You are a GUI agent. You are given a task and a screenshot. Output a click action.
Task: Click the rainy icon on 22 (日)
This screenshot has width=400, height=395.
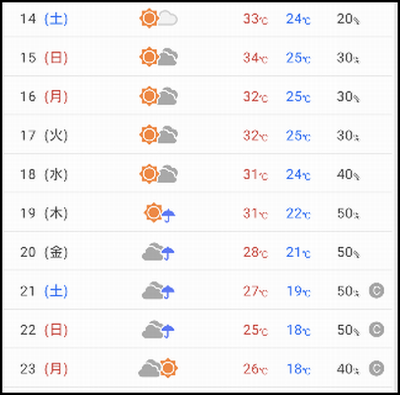coord(158,330)
